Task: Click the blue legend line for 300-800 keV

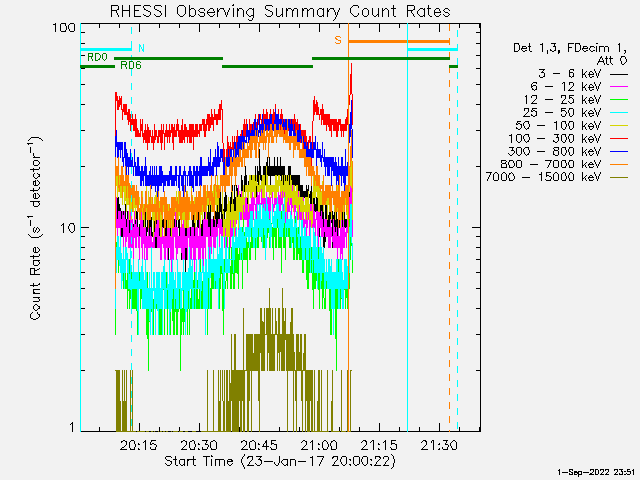Action: coord(619,152)
